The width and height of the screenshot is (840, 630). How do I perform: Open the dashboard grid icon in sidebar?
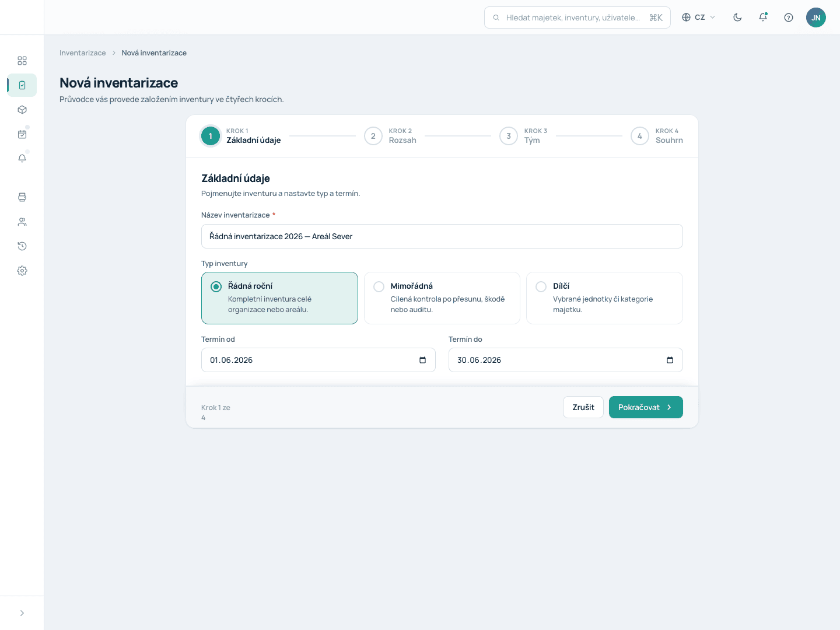22,61
